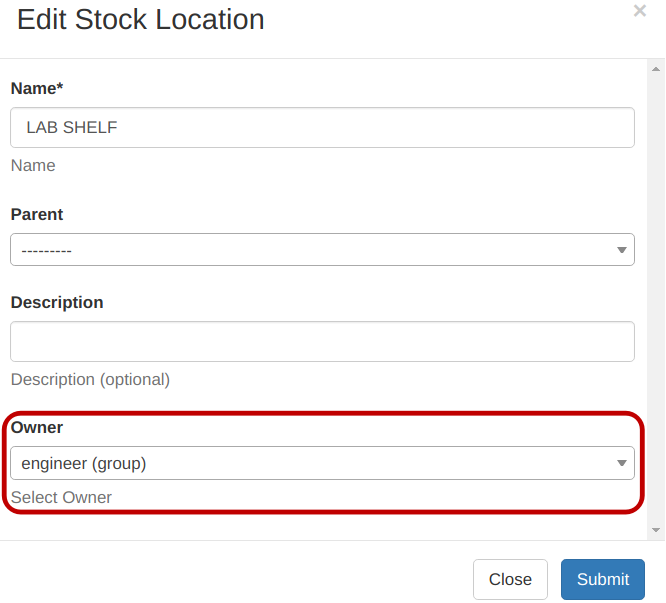666x603 pixels.
Task: Focus the empty Description input field
Action: (322, 341)
